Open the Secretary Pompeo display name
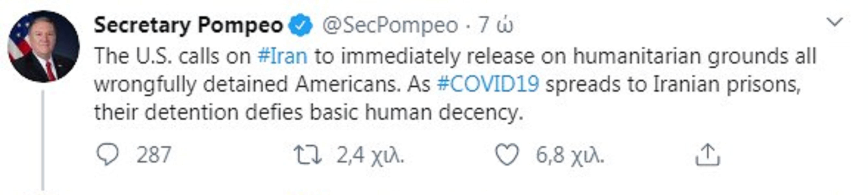 click(x=189, y=25)
